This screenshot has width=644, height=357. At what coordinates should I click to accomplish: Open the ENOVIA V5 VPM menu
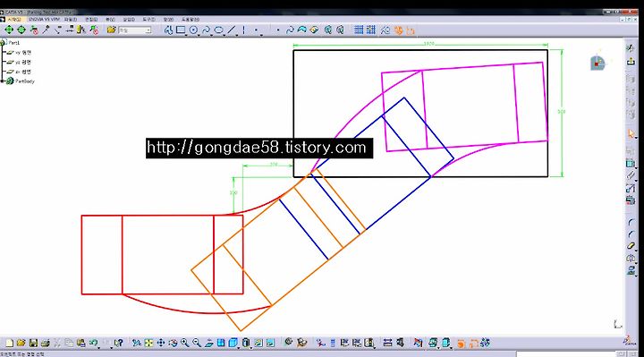(45, 20)
